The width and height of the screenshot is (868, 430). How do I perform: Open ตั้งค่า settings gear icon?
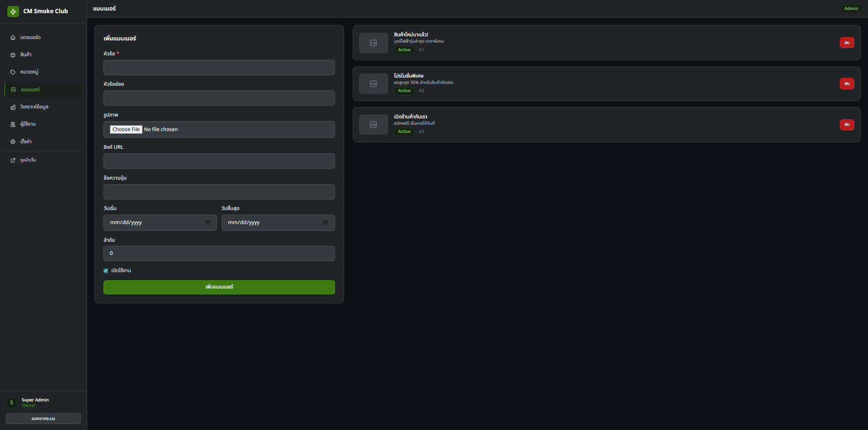coord(13,142)
